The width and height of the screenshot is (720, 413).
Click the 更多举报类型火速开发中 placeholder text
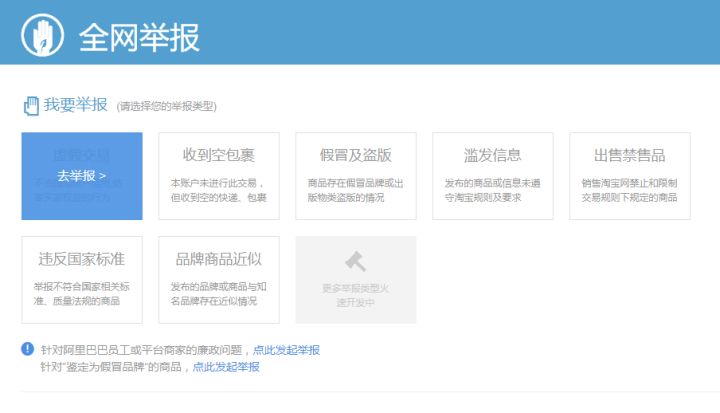coord(355,294)
